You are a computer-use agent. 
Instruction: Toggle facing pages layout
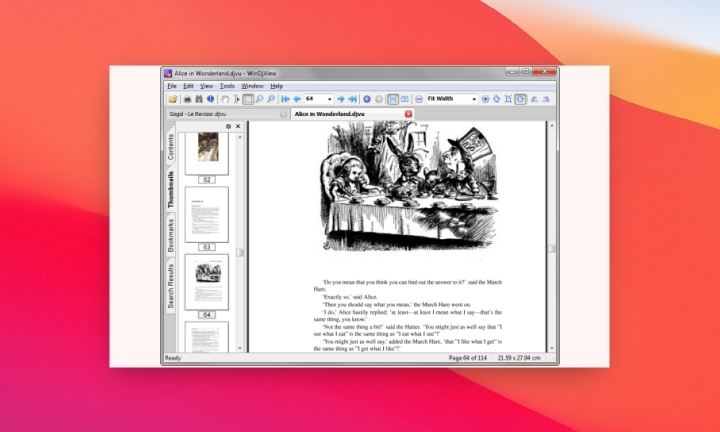405,99
